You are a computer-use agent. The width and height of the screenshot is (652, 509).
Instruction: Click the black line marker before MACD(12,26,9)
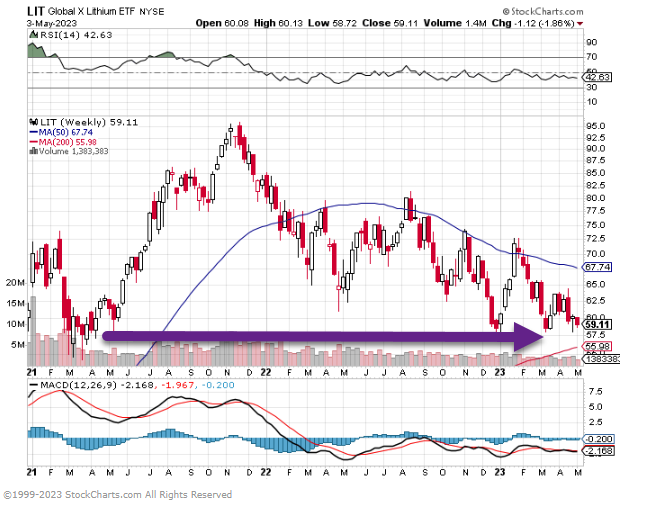pyautogui.click(x=34, y=385)
